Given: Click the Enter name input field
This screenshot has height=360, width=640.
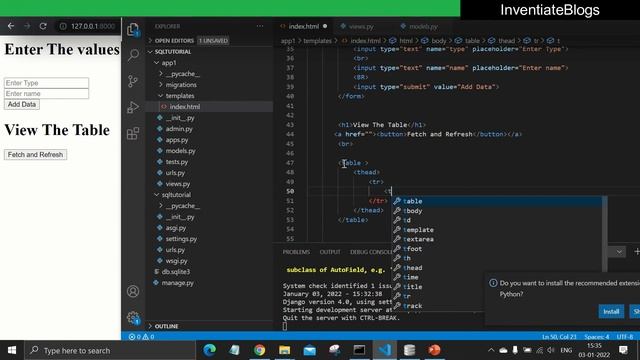Looking at the screenshot, I should click(46, 93).
